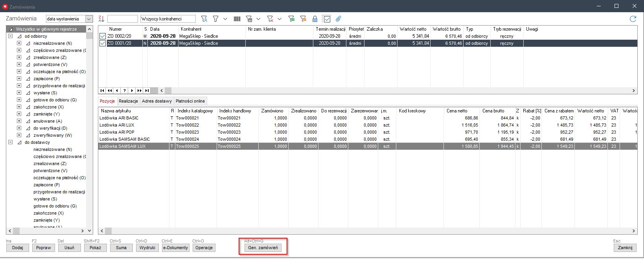Click the filter with table icon
The height and width of the screenshot is (259, 644).
tap(249, 19)
